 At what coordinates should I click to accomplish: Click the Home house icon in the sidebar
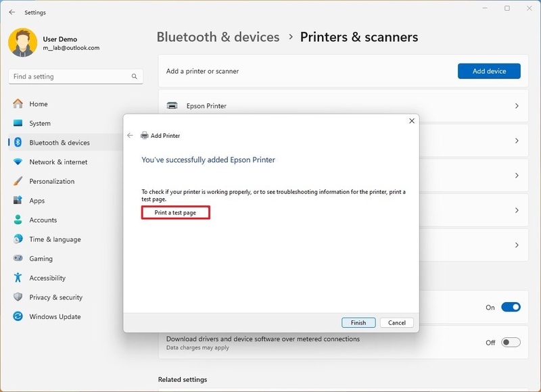[x=18, y=104]
